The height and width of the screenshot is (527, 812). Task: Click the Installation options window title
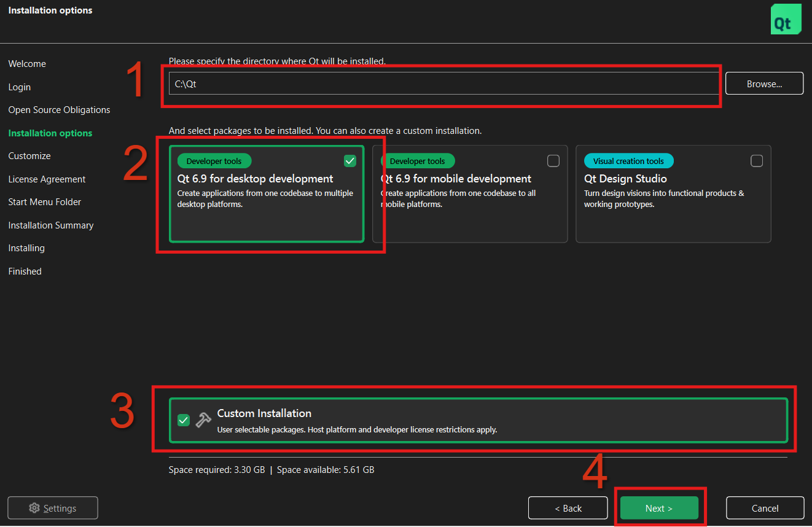click(x=50, y=10)
